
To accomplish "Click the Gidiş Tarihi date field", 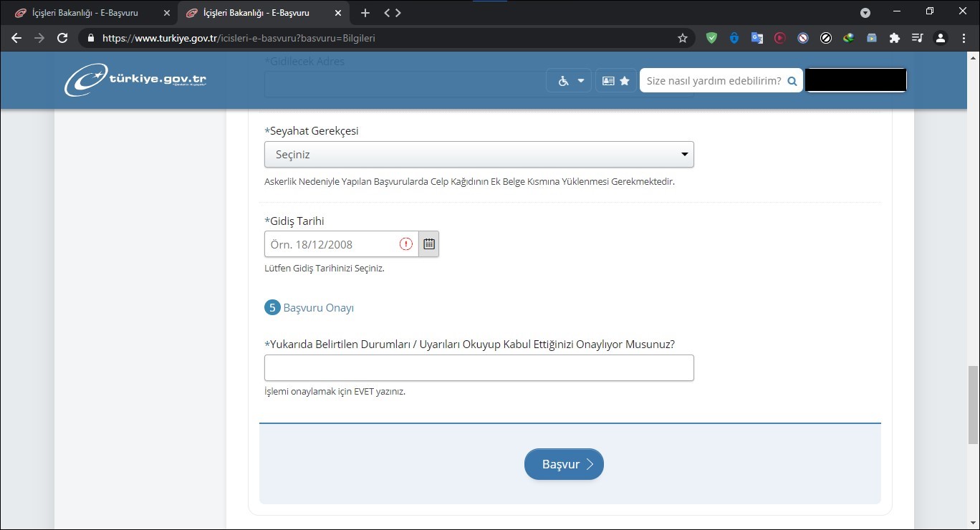I will (x=331, y=244).
